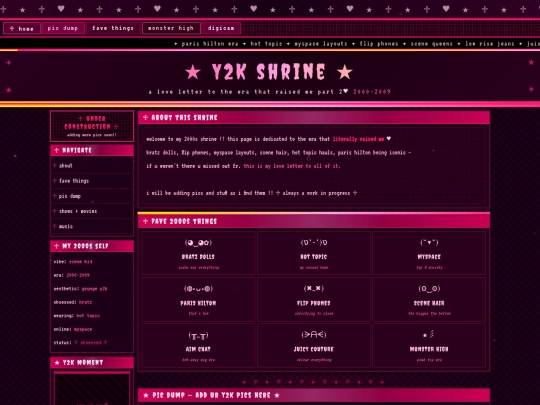The image size is (540, 405).
Task: Click 'this is my love letter to all of it'
Action: pos(292,166)
